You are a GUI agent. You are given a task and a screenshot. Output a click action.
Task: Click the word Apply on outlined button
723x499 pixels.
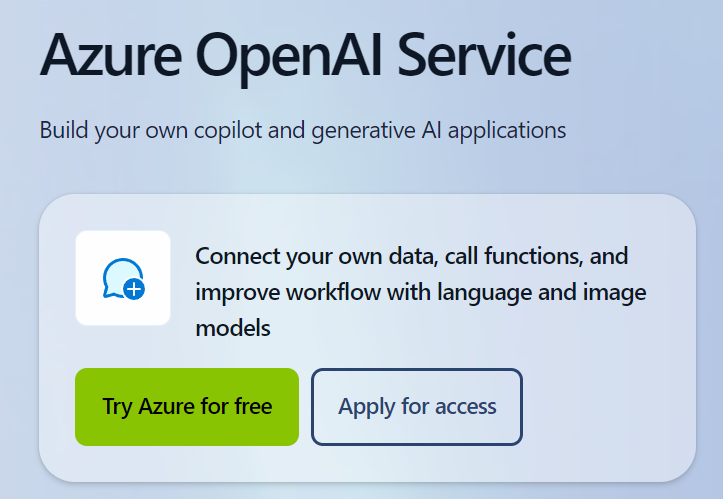click(366, 407)
